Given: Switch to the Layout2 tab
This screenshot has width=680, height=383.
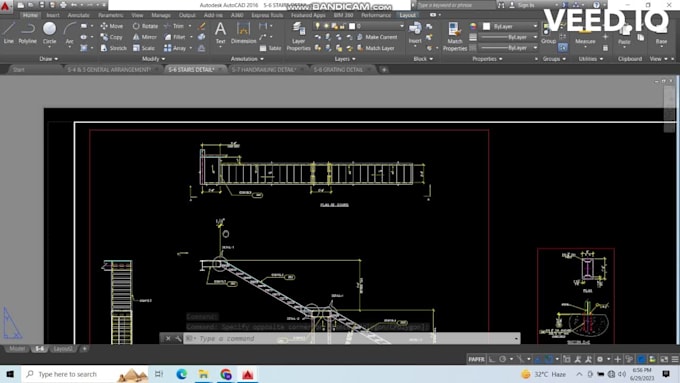Looking at the screenshot, I should click(x=63, y=349).
